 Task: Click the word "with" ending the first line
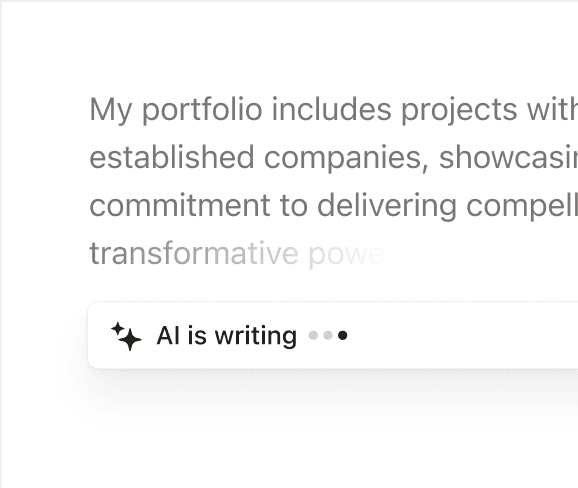point(553,109)
